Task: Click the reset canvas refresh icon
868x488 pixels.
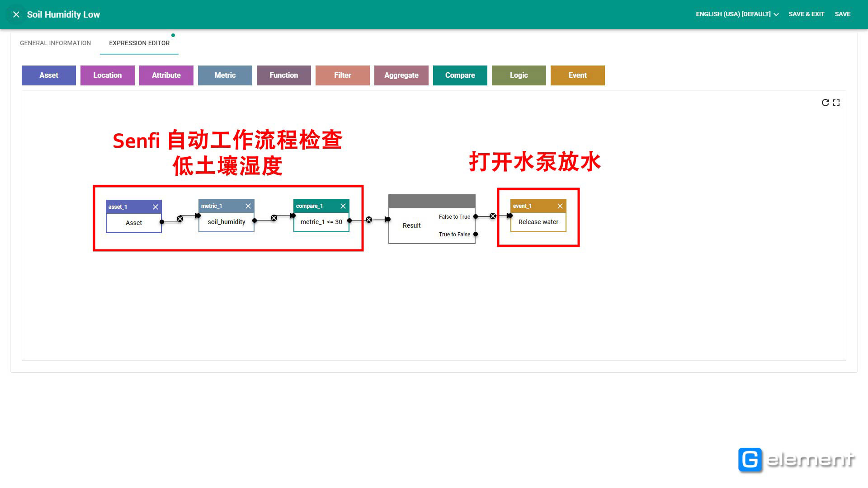Action: pyautogui.click(x=825, y=103)
